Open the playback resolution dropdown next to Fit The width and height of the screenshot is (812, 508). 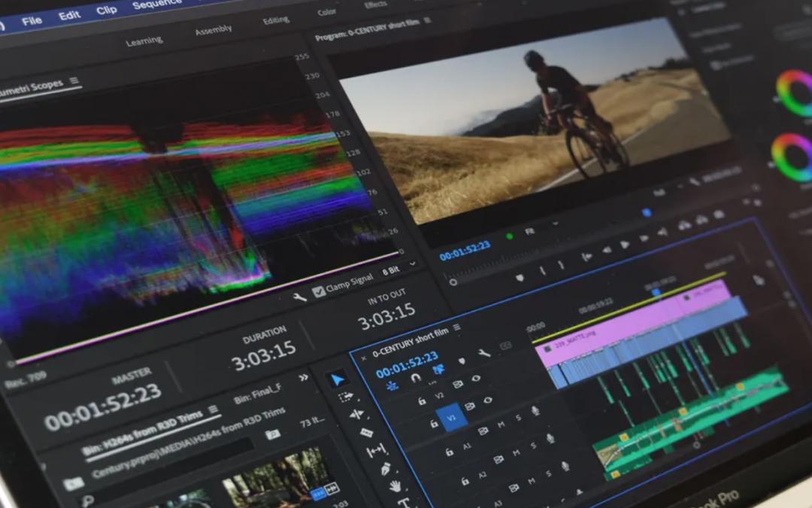pos(555,224)
